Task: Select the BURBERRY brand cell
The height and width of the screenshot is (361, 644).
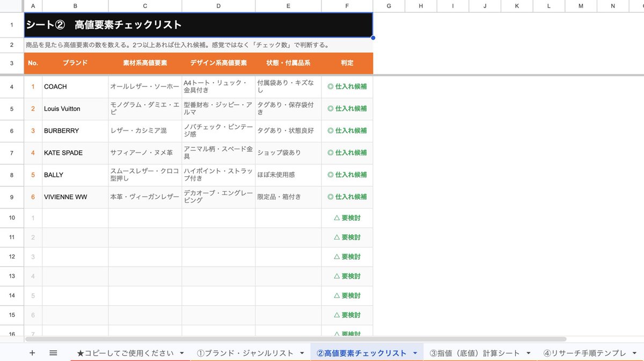Action: (x=75, y=131)
